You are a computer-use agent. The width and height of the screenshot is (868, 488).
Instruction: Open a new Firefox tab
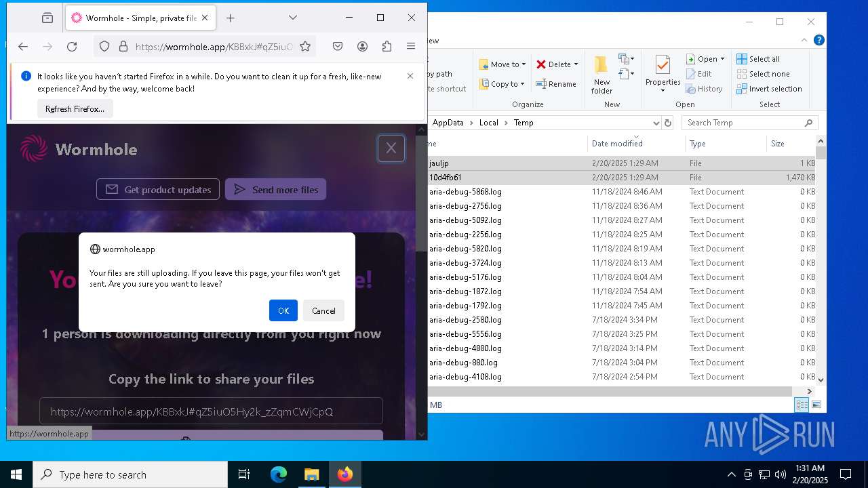coord(230,18)
